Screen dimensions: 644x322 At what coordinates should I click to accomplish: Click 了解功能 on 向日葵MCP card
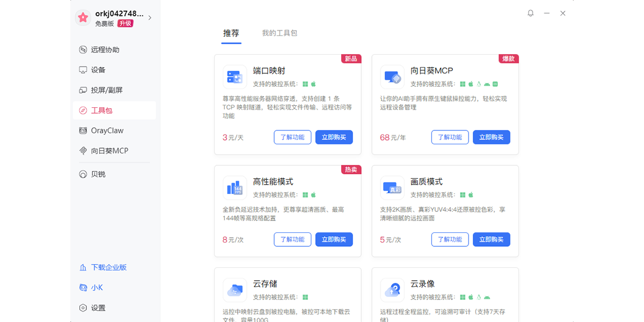(450, 137)
